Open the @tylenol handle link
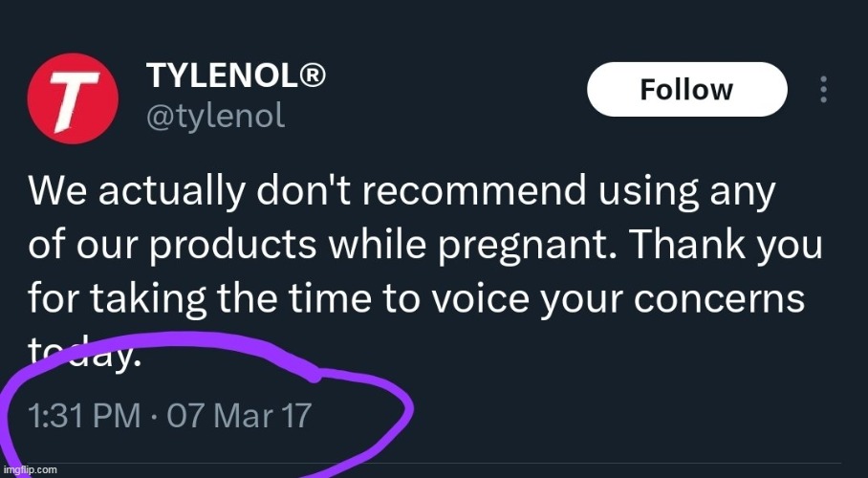Image resolution: width=868 pixels, height=478 pixels. [x=215, y=116]
